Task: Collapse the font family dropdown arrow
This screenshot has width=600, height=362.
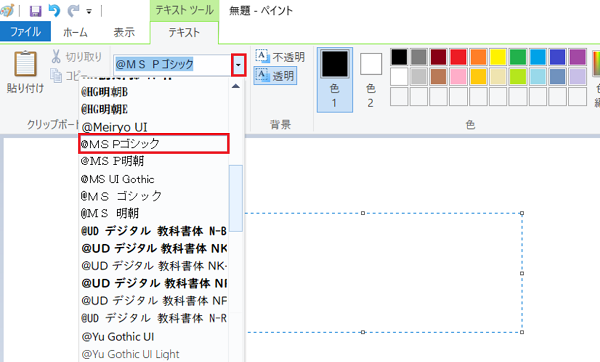Action: coord(238,65)
